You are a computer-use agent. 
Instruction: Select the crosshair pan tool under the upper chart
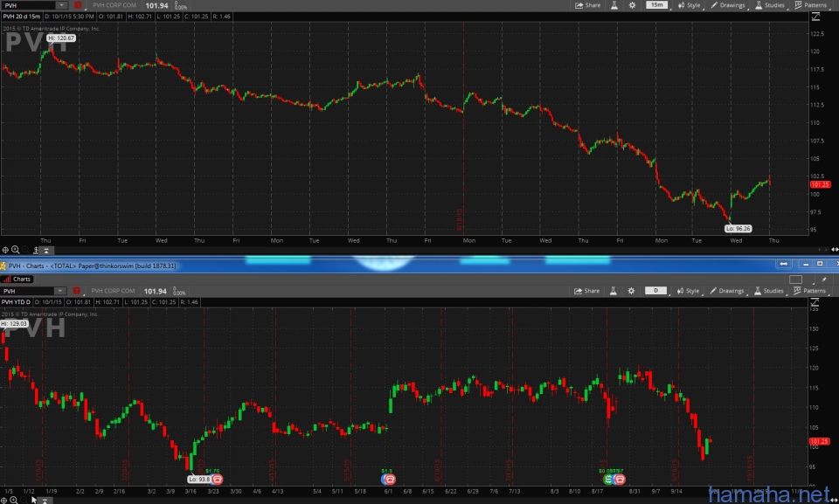click(5, 250)
